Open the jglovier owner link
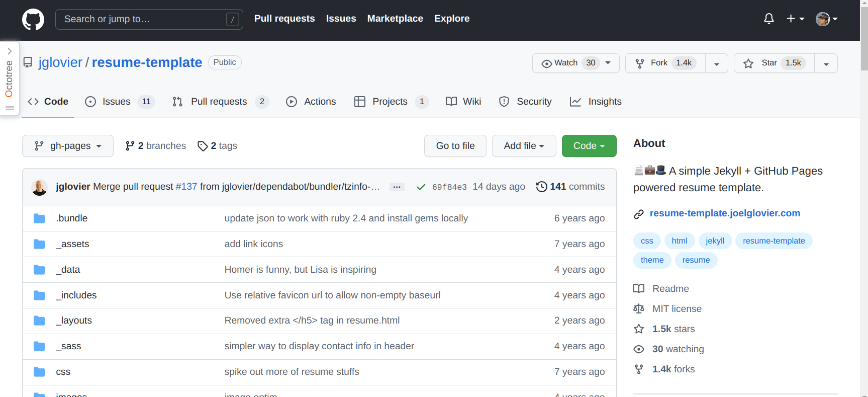 (x=60, y=62)
